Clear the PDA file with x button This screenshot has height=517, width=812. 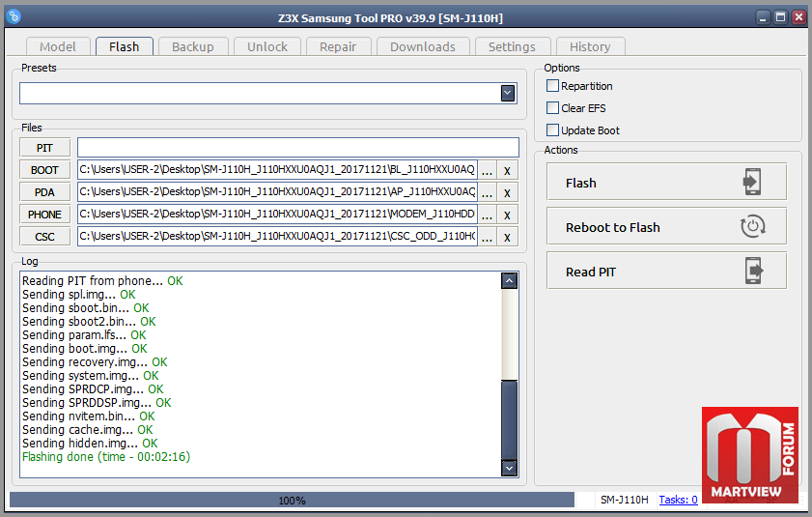tap(508, 192)
